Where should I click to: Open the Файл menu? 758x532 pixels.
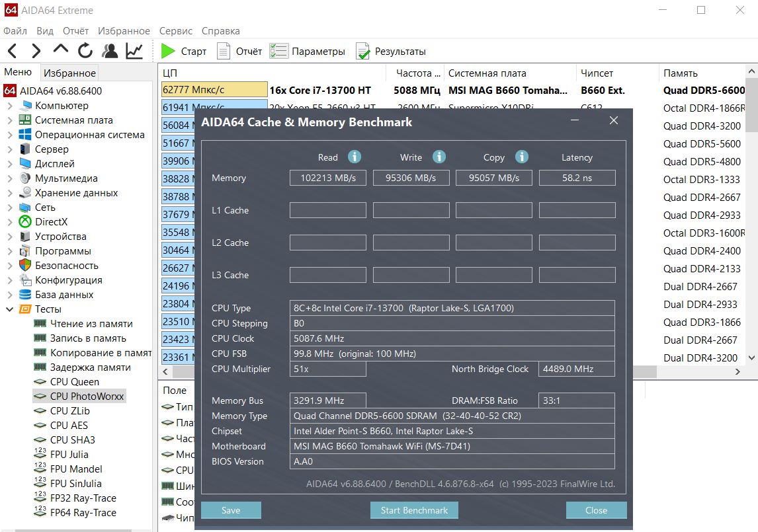point(15,31)
